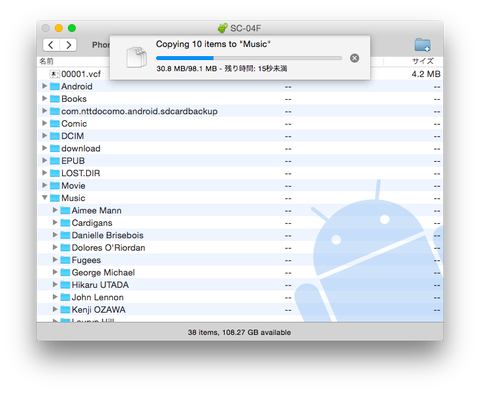
Task: Click the Dolores O'Riordan folder icon
Action: [65, 248]
